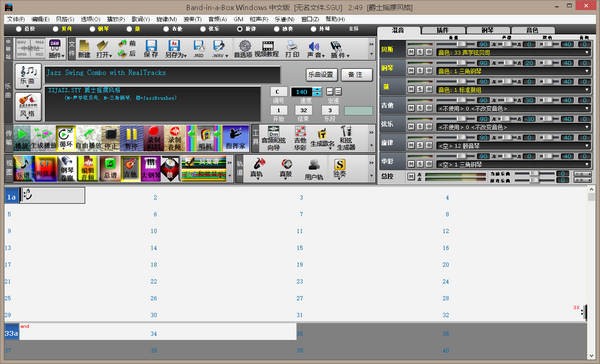The height and width of the screenshot is (364, 600).
Task: Click the chorus end bar 32 button
Action: [303, 110]
